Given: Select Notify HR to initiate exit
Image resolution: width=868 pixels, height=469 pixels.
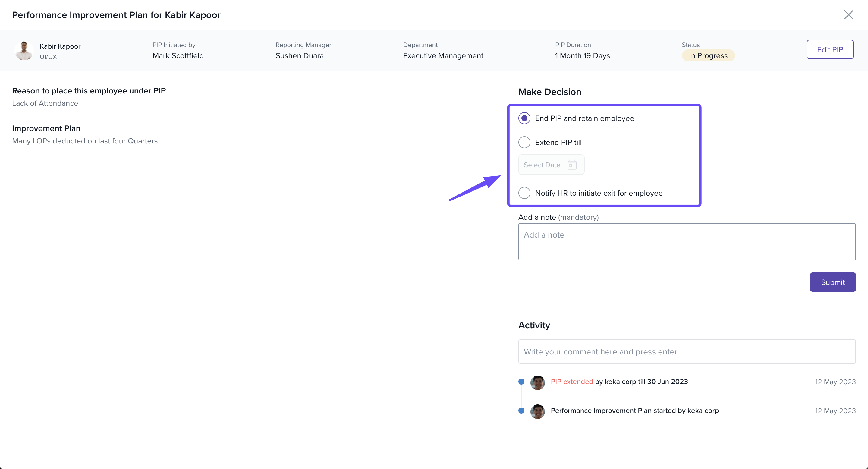Looking at the screenshot, I should coord(524,193).
